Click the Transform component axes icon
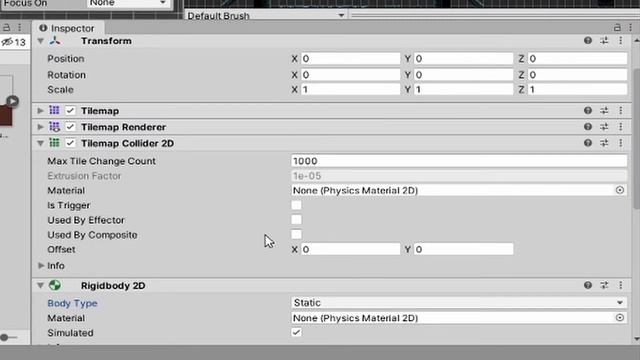The width and height of the screenshot is (640, 360). (x=55, y=41)
